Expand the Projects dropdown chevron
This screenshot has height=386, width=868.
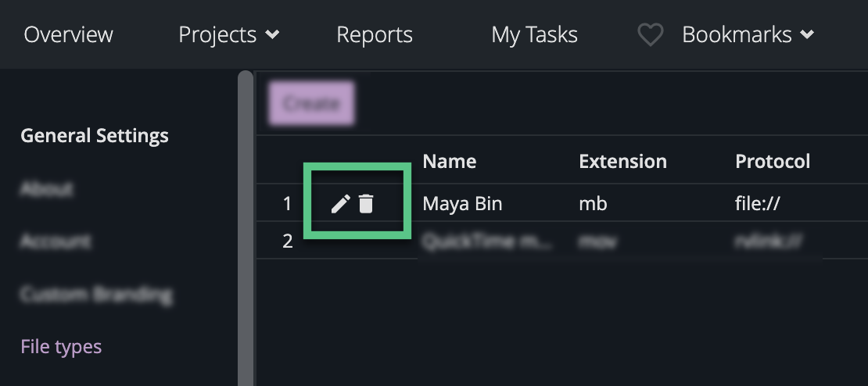[272, 35]
